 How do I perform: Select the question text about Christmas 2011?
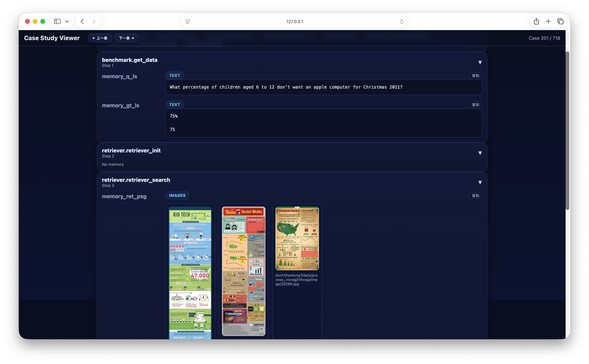tap(286, 87)
